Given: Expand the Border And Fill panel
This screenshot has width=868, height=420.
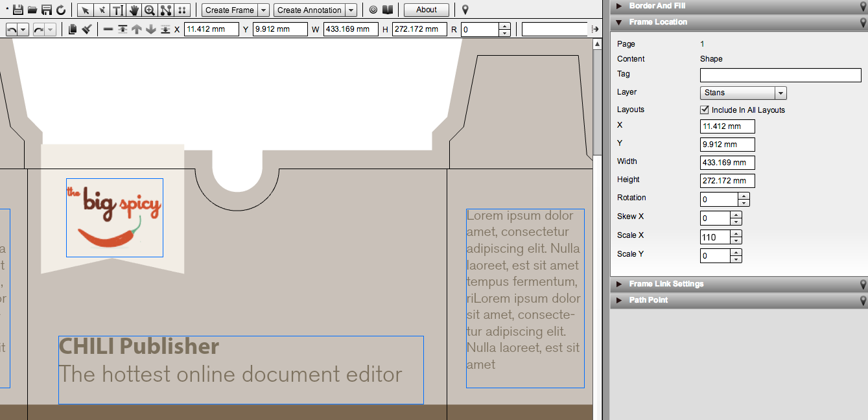Looking at the screenshot, I should point(657,6).
